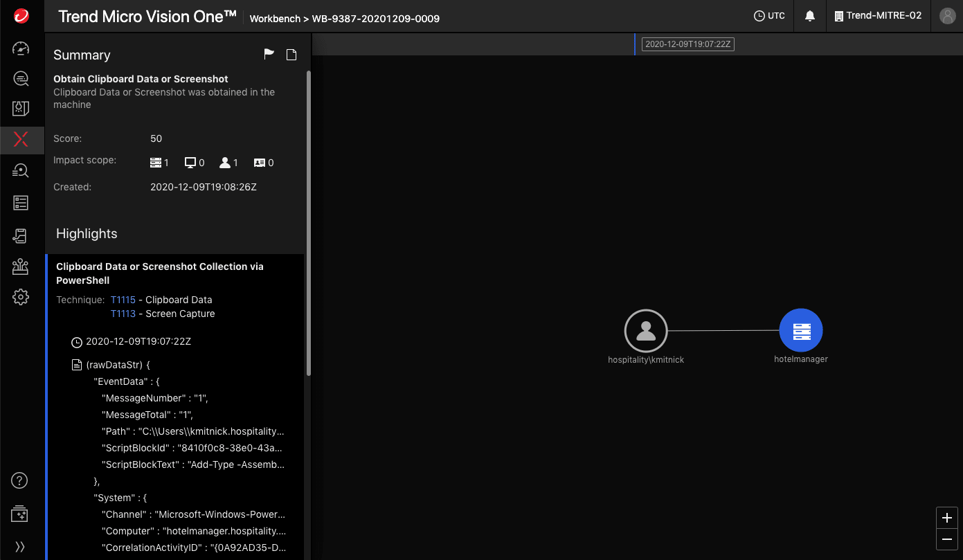Open the UTC timezone selector
Viewport: 963px width, 560px height.
coord(769,16)
